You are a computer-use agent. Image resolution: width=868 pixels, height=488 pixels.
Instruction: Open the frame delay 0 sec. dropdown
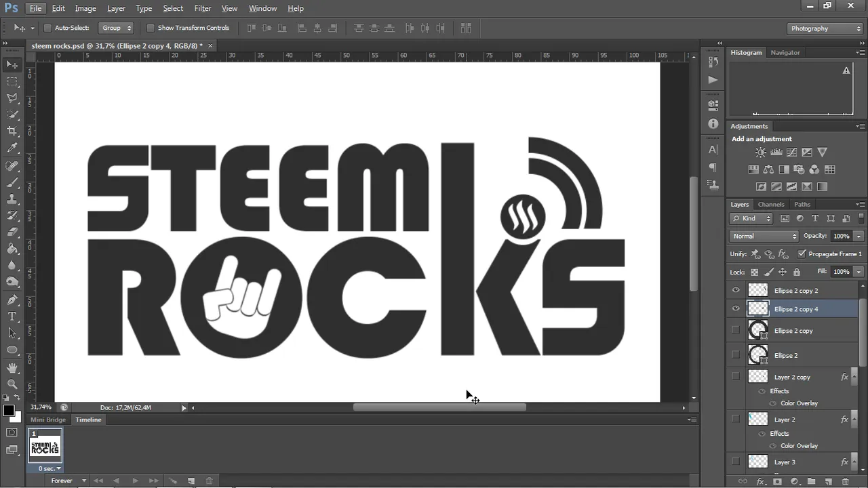tap(49, 468)
